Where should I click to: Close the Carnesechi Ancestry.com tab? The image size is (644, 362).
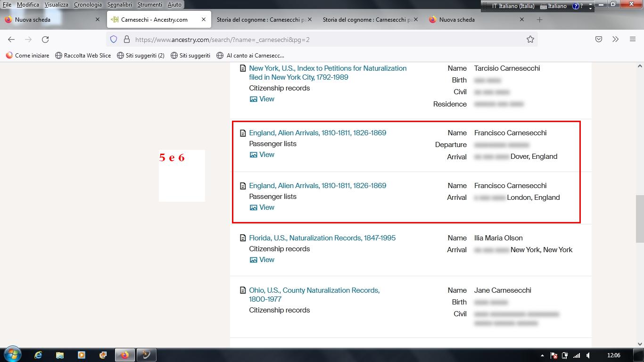click(204, 20)
